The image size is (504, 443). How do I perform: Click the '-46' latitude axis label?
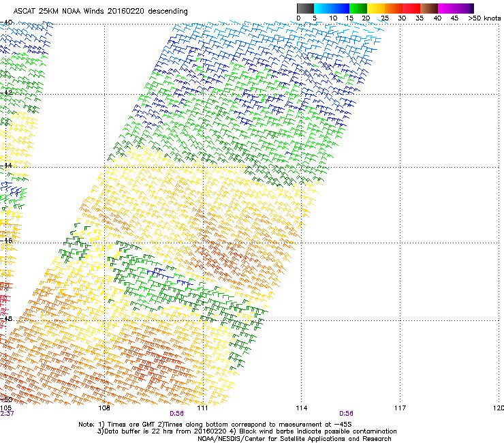(x=6, y=241)
